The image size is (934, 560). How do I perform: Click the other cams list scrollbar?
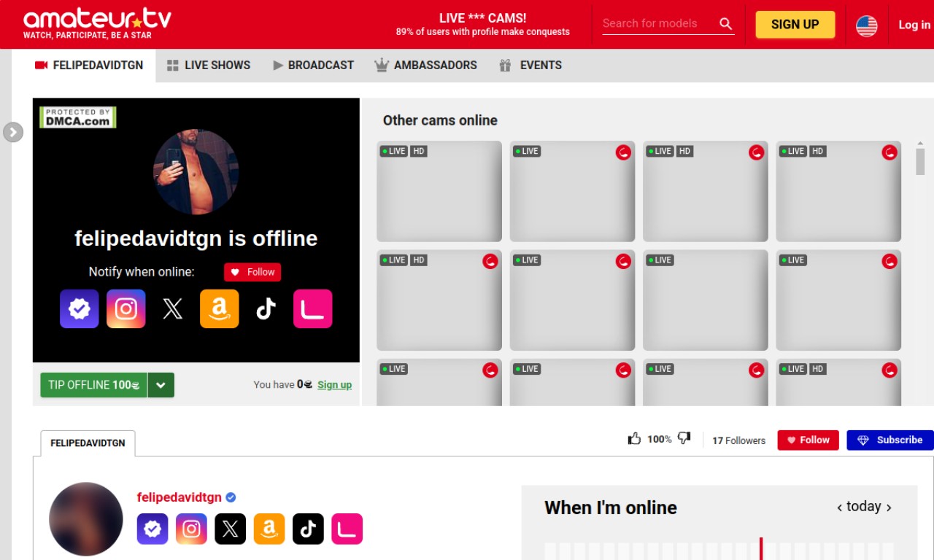[920, 161]
